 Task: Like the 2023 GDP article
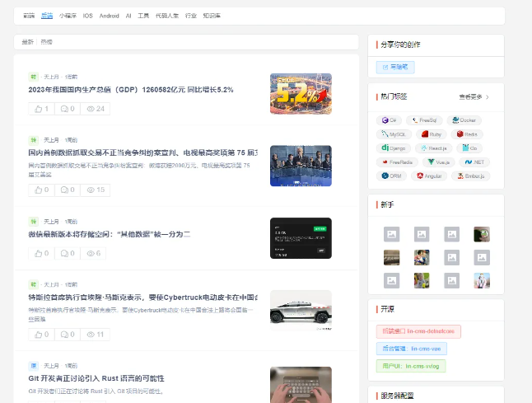click(41, 109)
